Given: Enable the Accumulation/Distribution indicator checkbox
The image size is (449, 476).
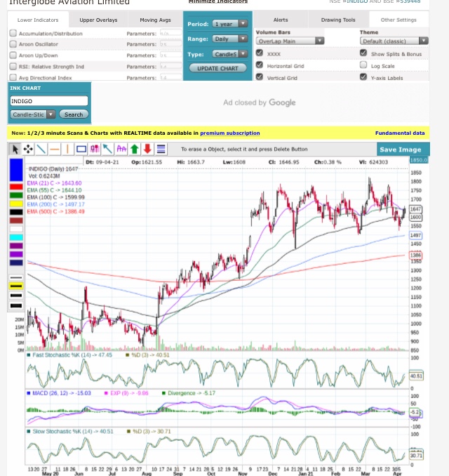Looking at the screenshot, I should [13, 33].
